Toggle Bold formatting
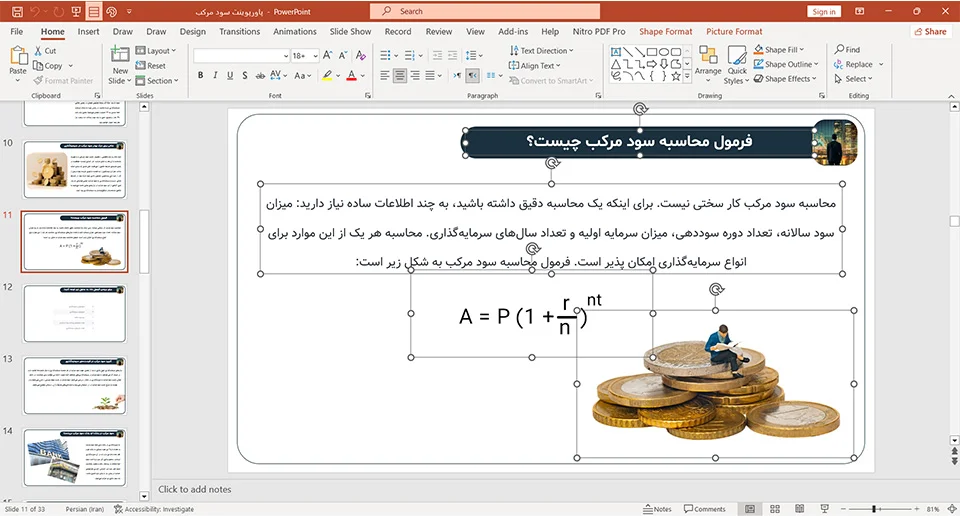Screen dimensions: 960x516 200,75
